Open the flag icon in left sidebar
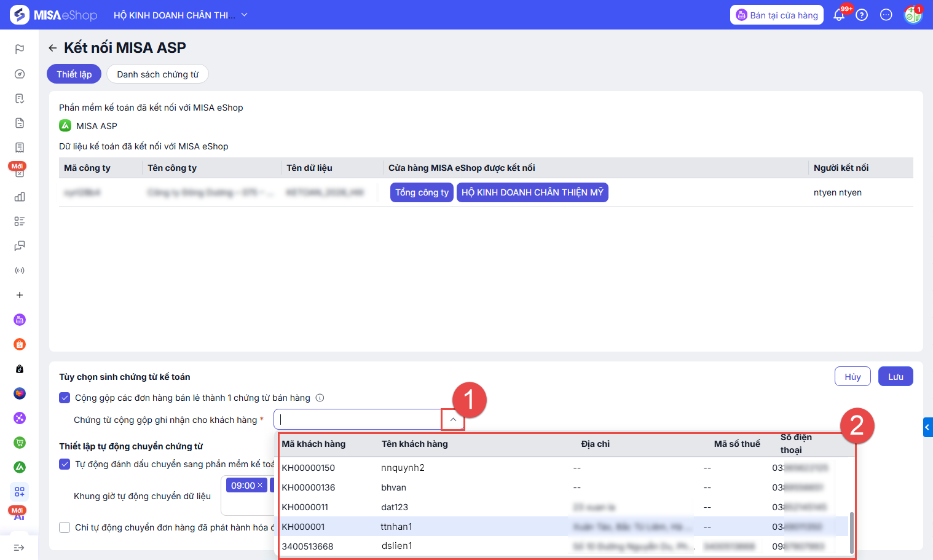 tap(20, 49)
